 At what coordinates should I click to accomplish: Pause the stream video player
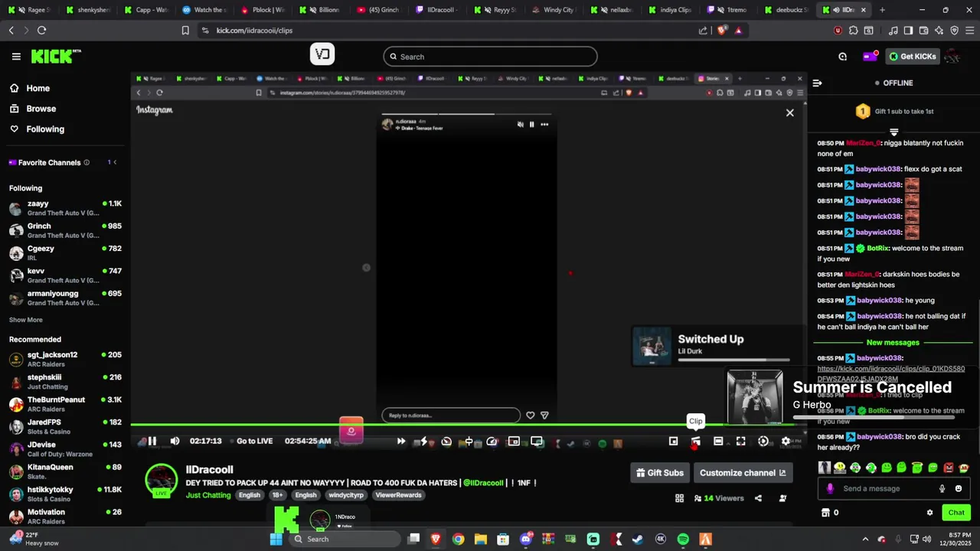coord(152,441)
